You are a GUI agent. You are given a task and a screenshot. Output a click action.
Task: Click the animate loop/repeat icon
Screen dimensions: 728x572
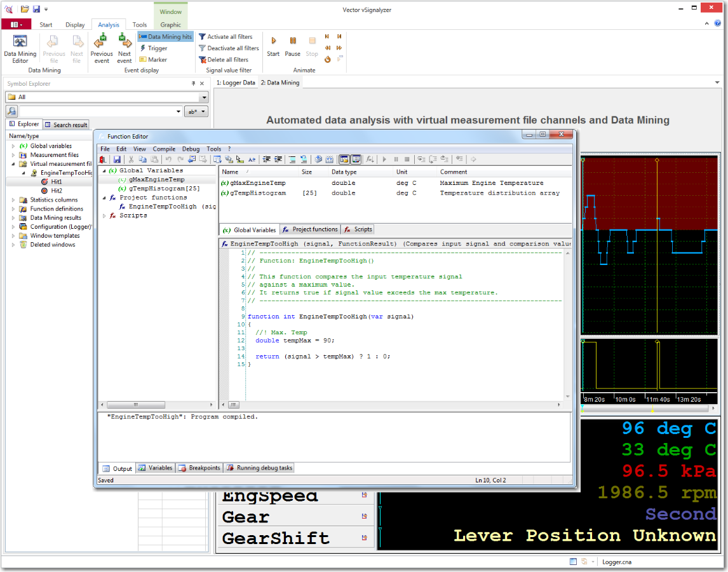tap(327, 59)
